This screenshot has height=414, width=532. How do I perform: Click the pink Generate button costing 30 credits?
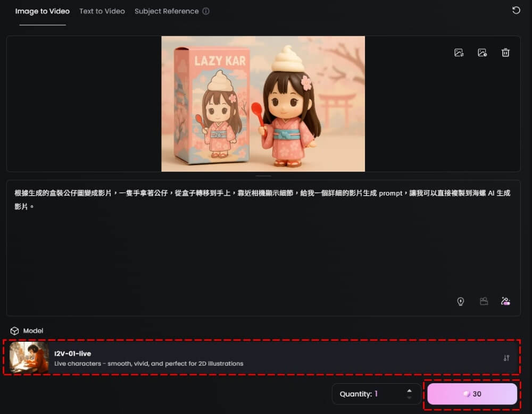(x=471, y=394)
